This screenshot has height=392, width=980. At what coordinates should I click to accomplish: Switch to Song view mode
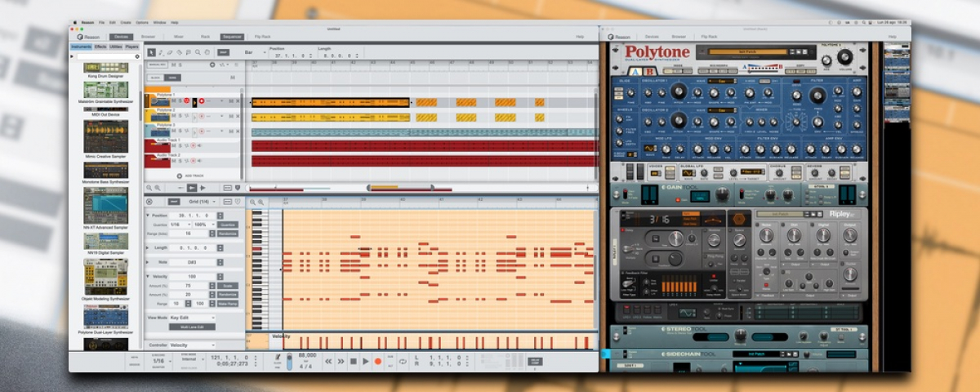point(172,78)
